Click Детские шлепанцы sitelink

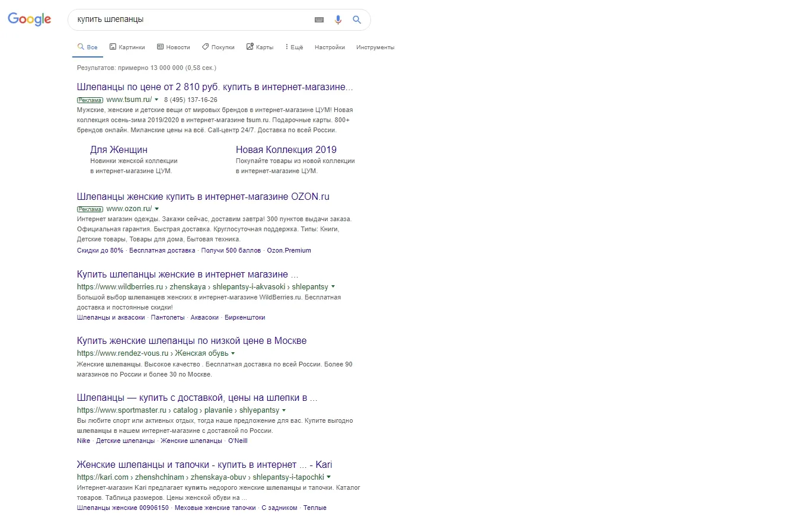tap(125, 441)
